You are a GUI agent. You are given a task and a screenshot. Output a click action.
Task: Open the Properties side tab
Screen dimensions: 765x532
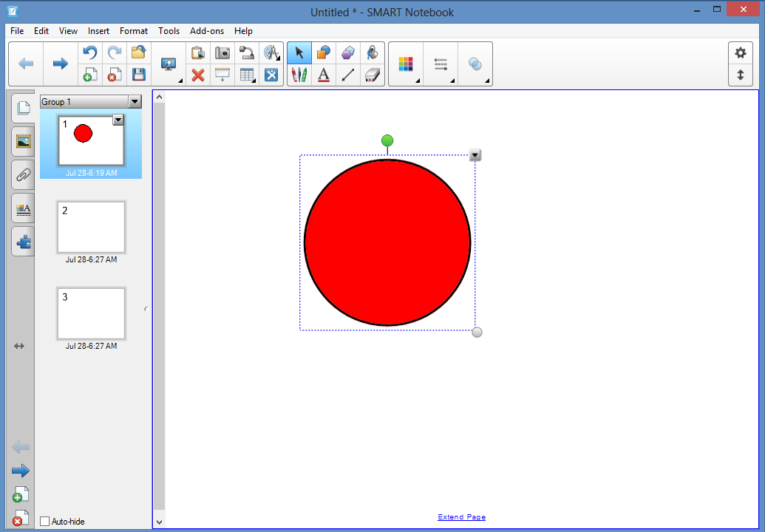[23, 208]
